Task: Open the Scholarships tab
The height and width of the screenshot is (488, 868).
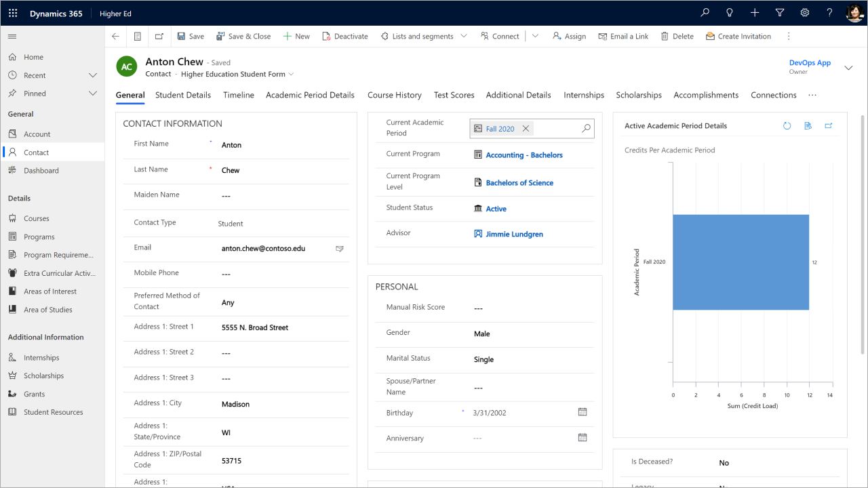Action: 638,95
